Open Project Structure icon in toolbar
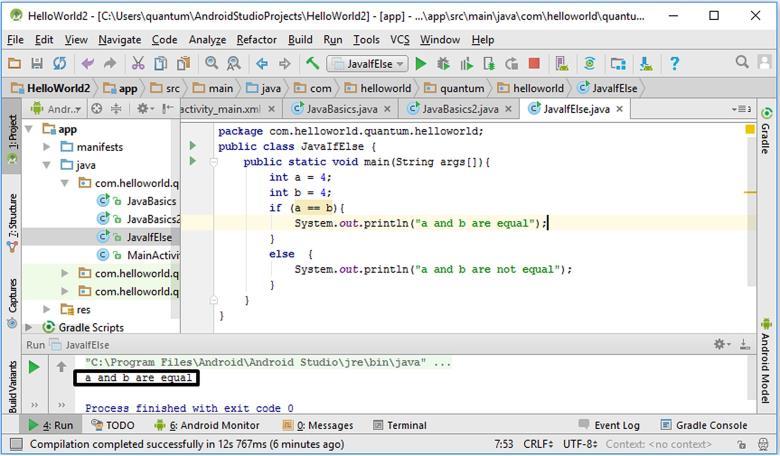The image size is (780, 456). [x=618, y=64]
